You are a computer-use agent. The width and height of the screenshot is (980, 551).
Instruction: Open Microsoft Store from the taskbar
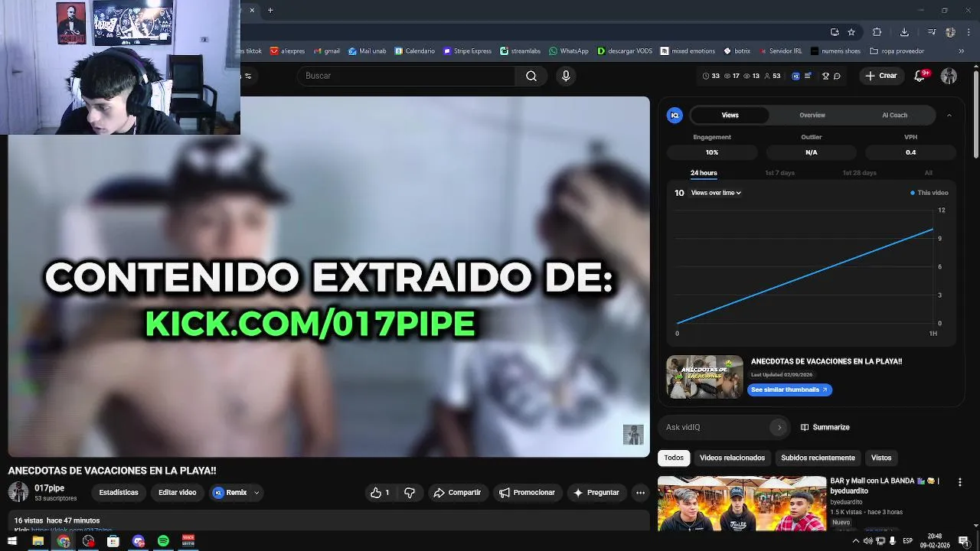pyautogui.click(x=113, y=541)
